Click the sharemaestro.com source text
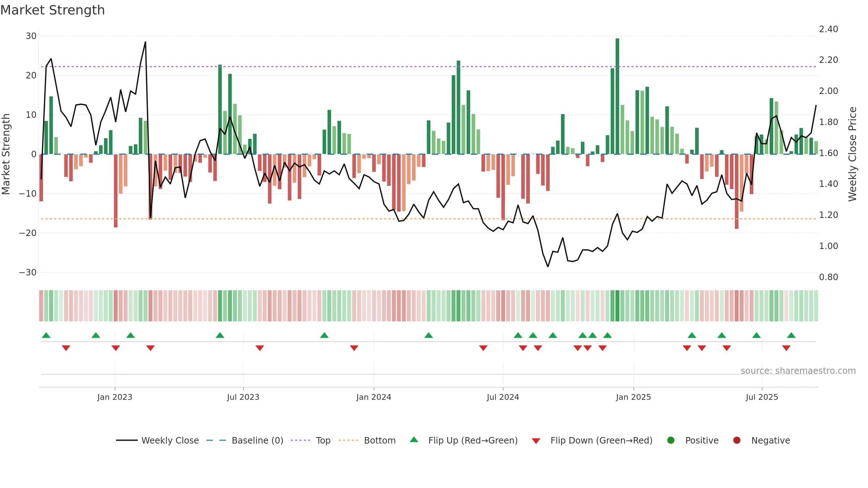This screenshot has width=868, height=488. coord(798,371)
